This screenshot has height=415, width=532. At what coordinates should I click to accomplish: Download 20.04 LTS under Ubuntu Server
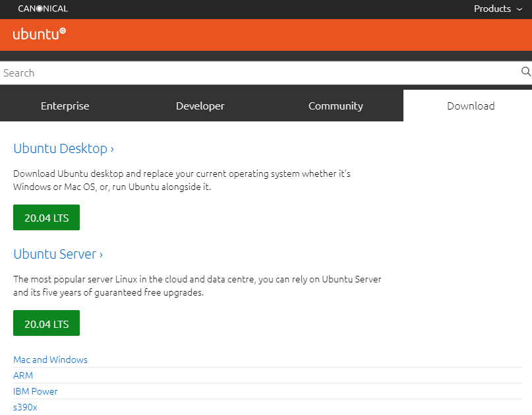(47, 323)
